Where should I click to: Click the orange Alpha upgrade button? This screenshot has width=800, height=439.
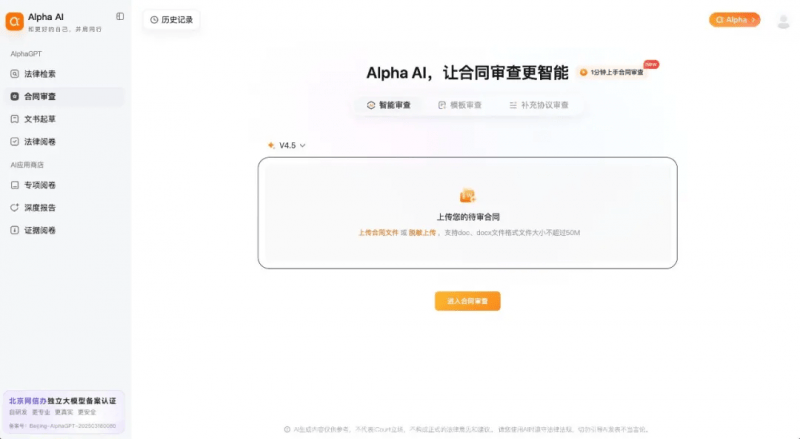point(734,20)
